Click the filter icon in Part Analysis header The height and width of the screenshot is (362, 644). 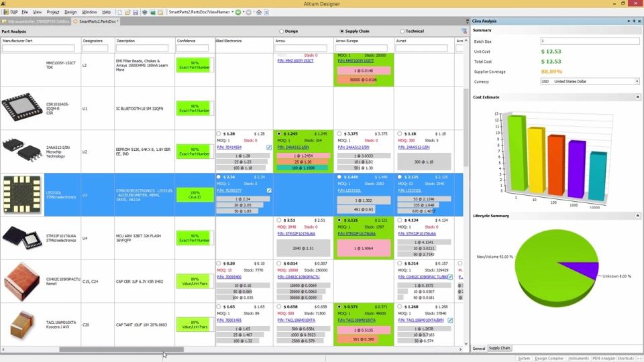[464, 32]
